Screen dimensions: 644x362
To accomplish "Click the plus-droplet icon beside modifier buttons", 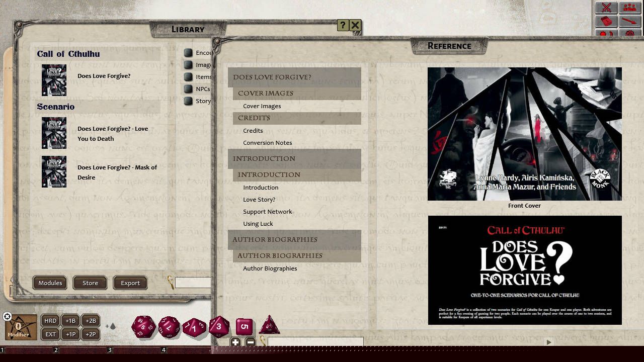I will pos(111,326).
